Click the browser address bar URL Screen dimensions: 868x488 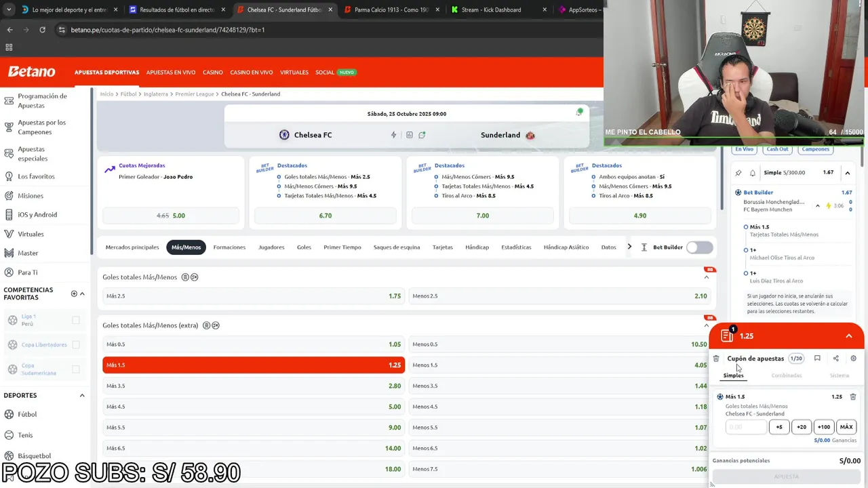167,30
